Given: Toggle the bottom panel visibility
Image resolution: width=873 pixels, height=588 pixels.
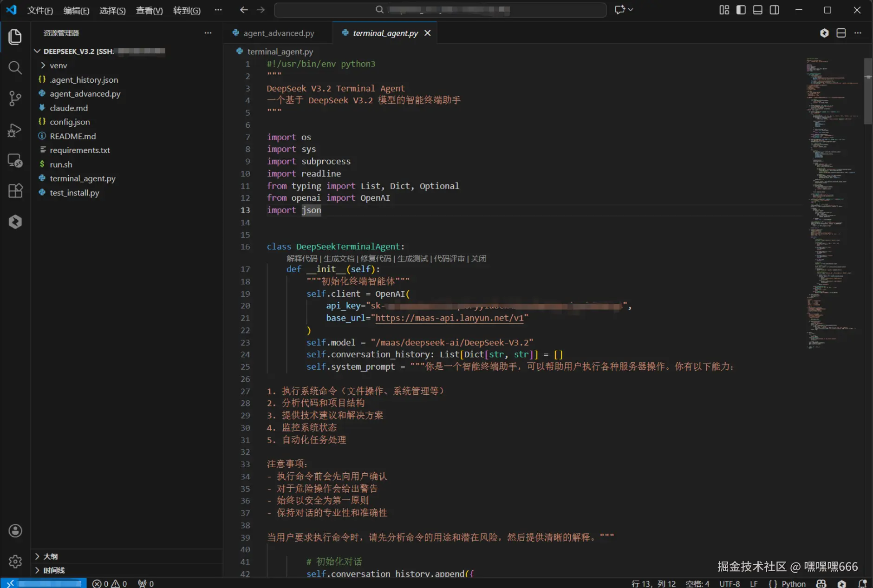Looking at the screenshot, I should pos(757,10).
